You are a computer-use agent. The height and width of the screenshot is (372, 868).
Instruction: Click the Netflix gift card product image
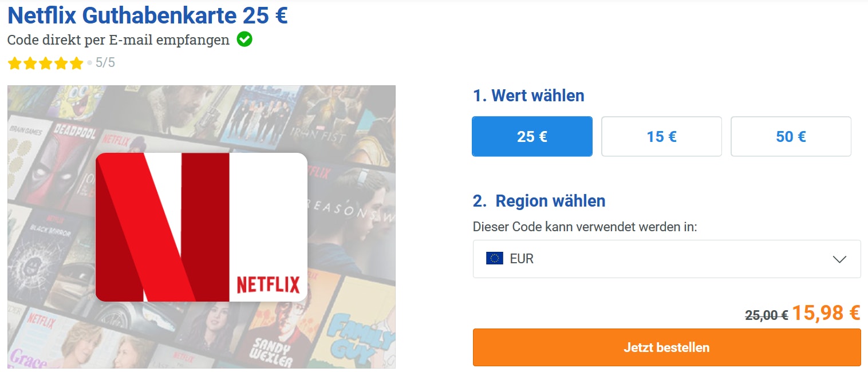pos(202,227)
